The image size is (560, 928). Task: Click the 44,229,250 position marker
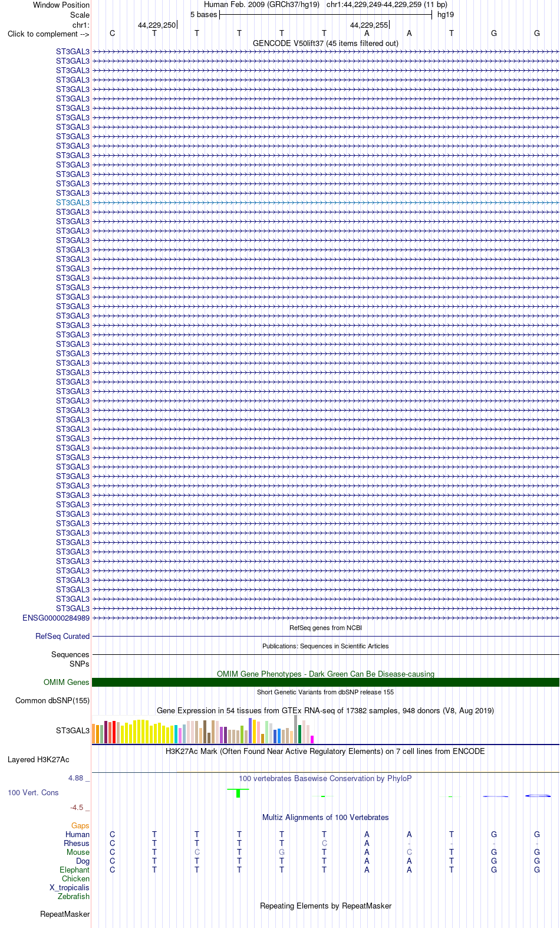point(157,25)
